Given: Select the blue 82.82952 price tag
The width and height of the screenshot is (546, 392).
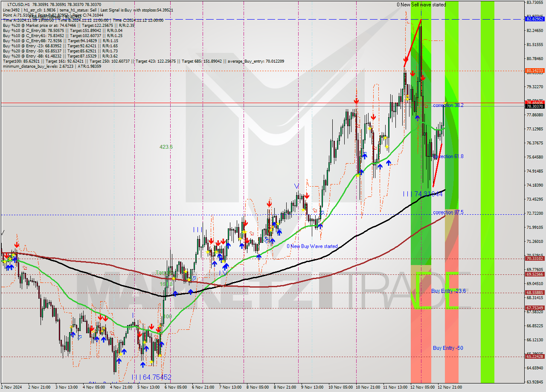Looking at the screenshot, I should point(535,19).
